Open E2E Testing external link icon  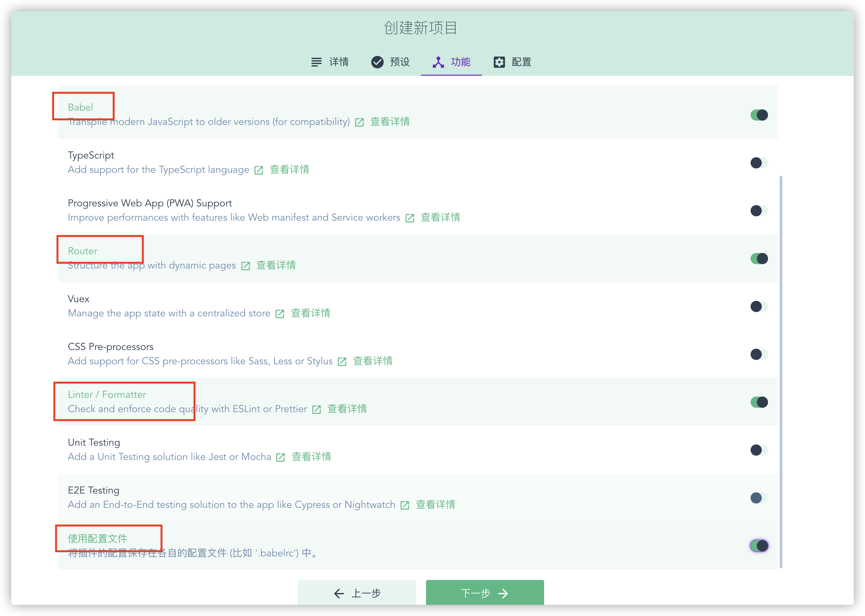tap(405, 505)
